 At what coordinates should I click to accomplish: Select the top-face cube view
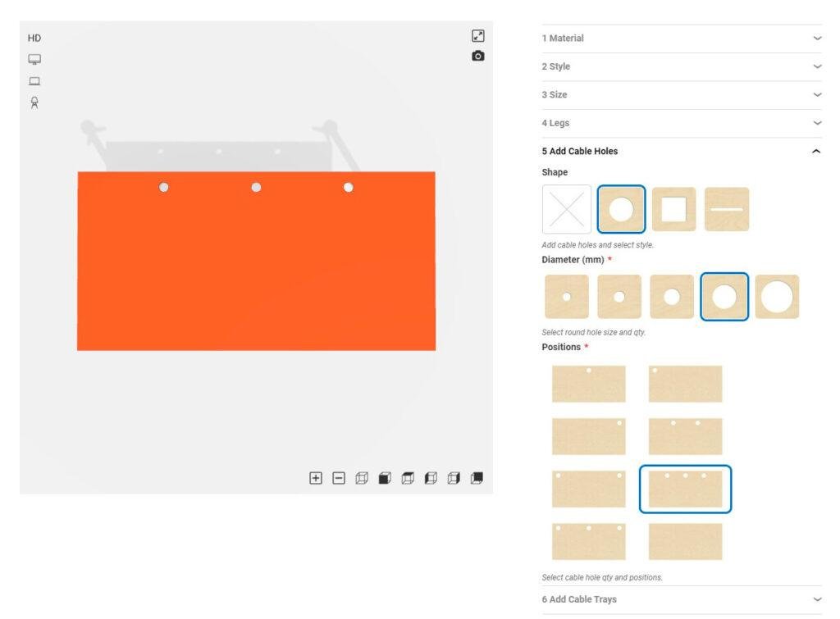click(x=408, y=478)
